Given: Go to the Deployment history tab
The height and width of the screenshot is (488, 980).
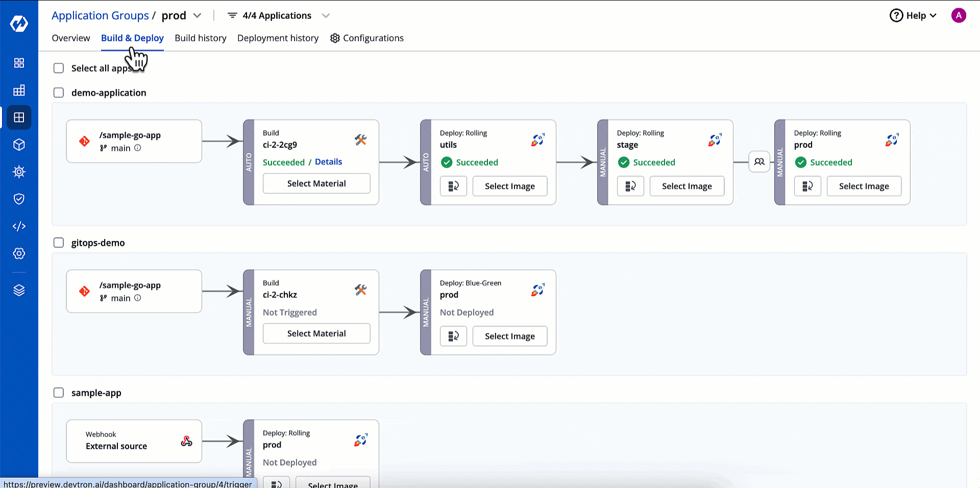Looking at the screenshot, I should [x=278, y=38].
